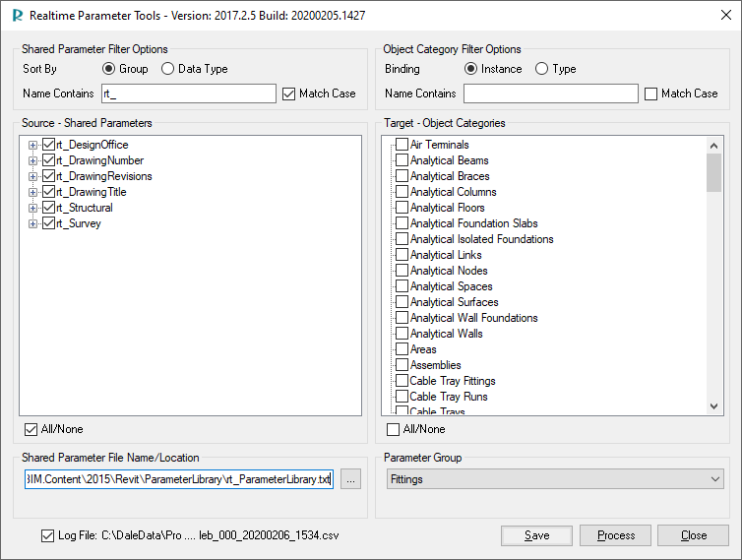Uncheck the rt_DesignOffice checkbox

[x=49, y=145]
